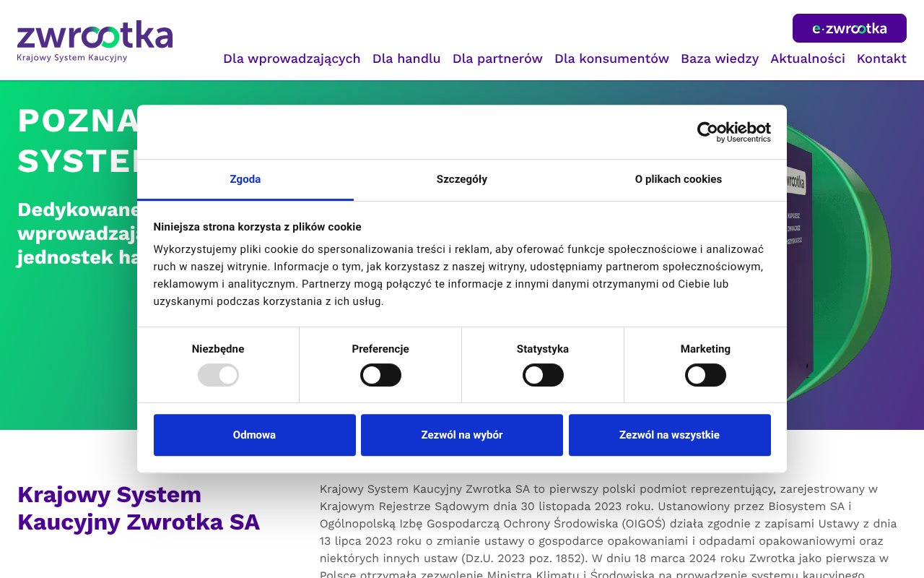Toggle the Preferencje cookie switch on
The image size is (924, 578).
coord(380,375)
